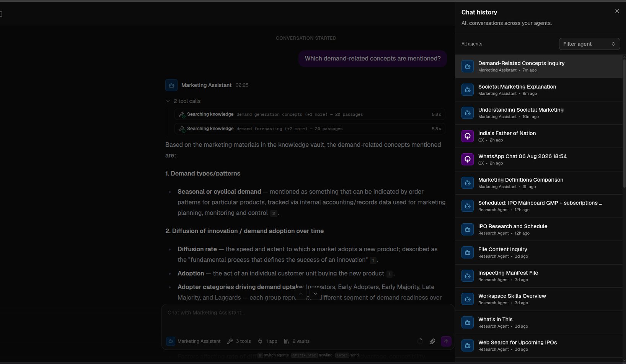Open the Web Search for Upcoming IPOs conversation
Viewport: 626px width, 364px height.
point(539,346)
